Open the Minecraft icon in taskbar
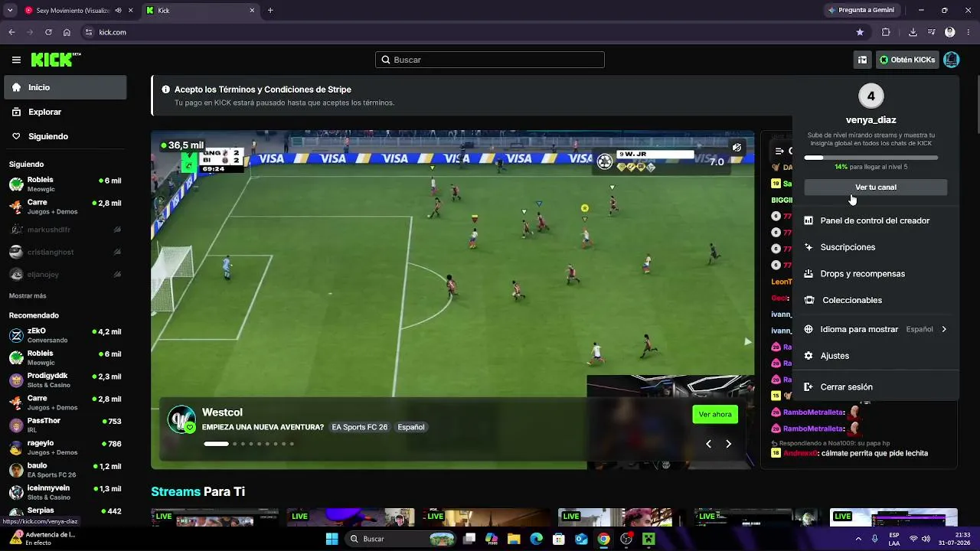 point(649,539)
